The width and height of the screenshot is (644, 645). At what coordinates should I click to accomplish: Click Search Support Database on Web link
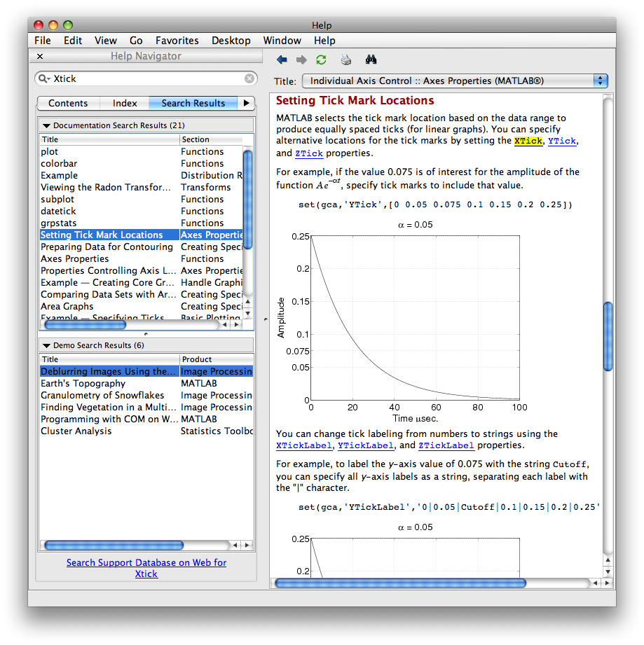click(146, 568)
